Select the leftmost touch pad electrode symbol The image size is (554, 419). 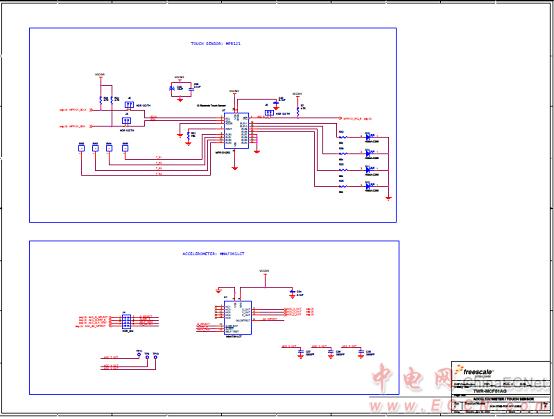[82, 147]
